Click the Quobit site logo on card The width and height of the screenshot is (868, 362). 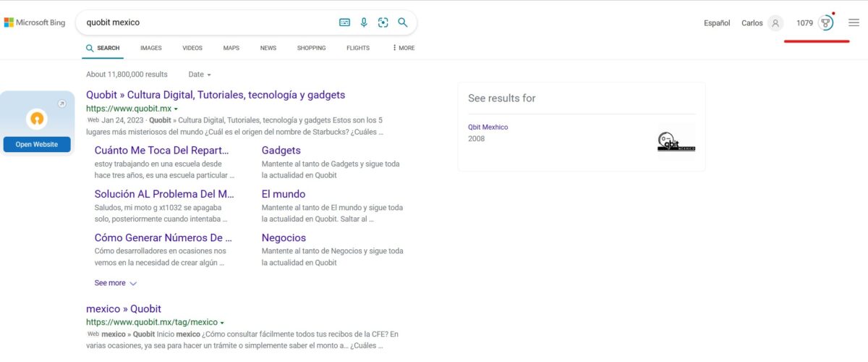point(36,119)
